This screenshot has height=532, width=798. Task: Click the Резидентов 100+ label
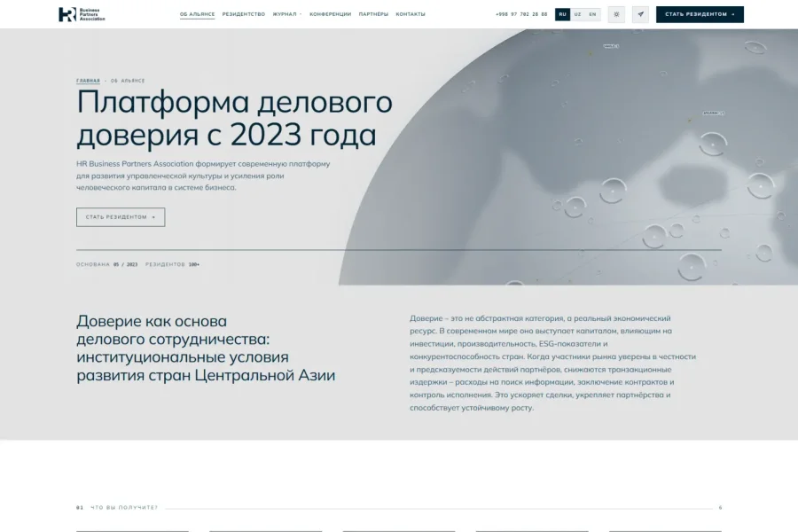click(172, 265)
